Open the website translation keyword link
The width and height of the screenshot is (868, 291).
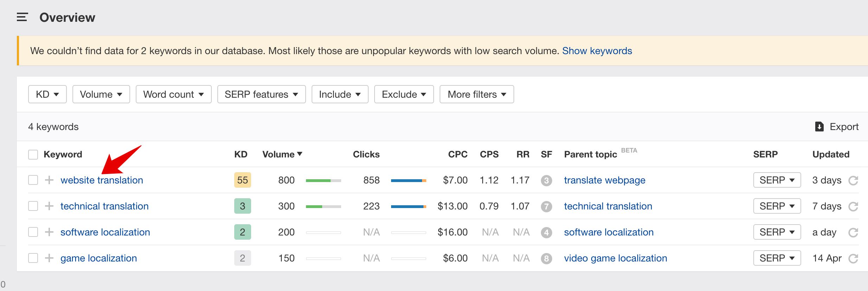(102, 180)
